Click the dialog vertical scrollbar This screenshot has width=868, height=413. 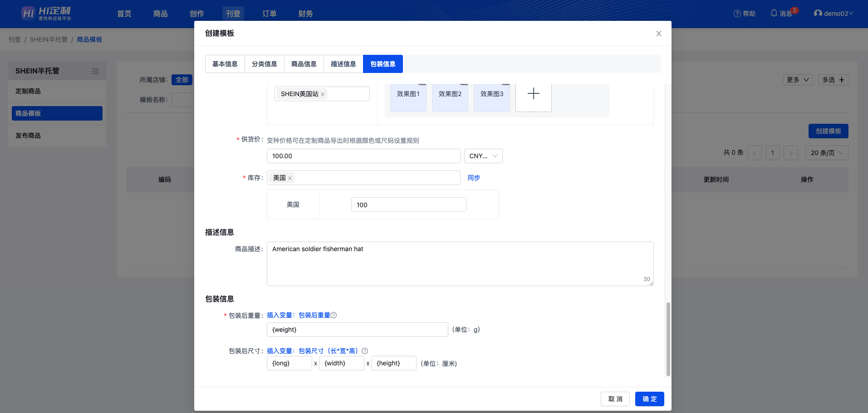[668, 339]
